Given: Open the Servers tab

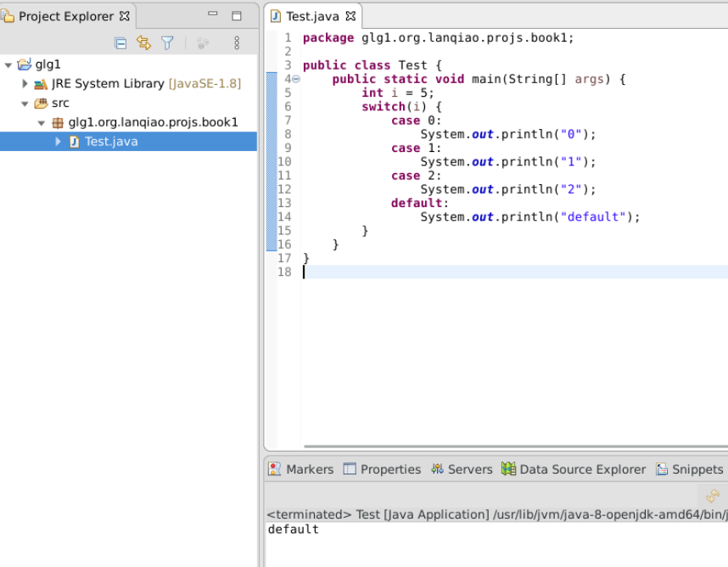Looking at the screenshot, I should click(470, 469).
